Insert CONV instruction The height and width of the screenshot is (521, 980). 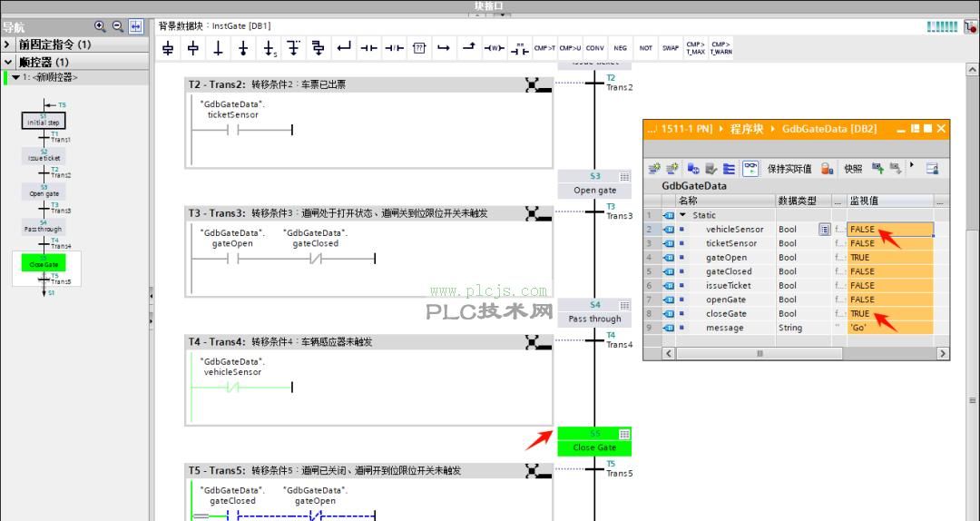coord(595,47)
